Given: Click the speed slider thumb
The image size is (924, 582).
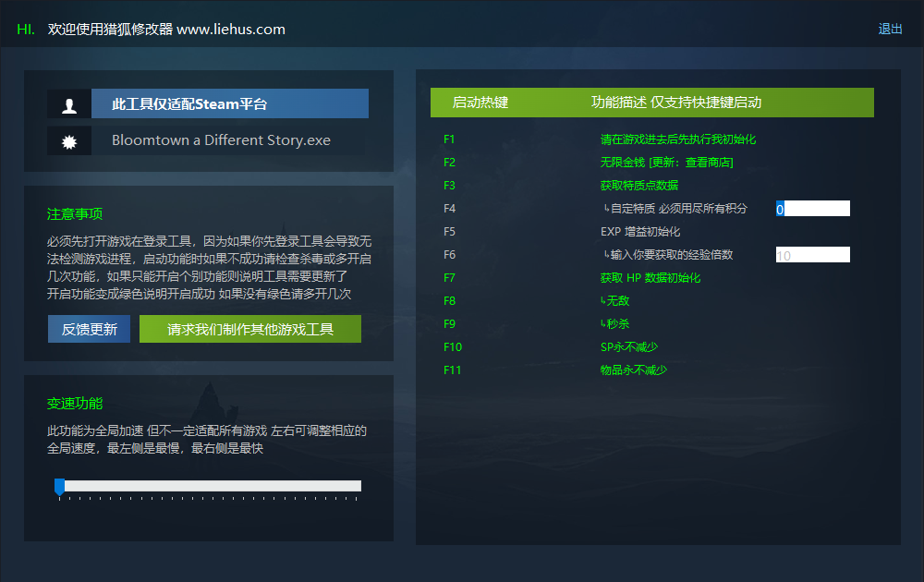Looking at the screenshot, I should tap(59, 487).
